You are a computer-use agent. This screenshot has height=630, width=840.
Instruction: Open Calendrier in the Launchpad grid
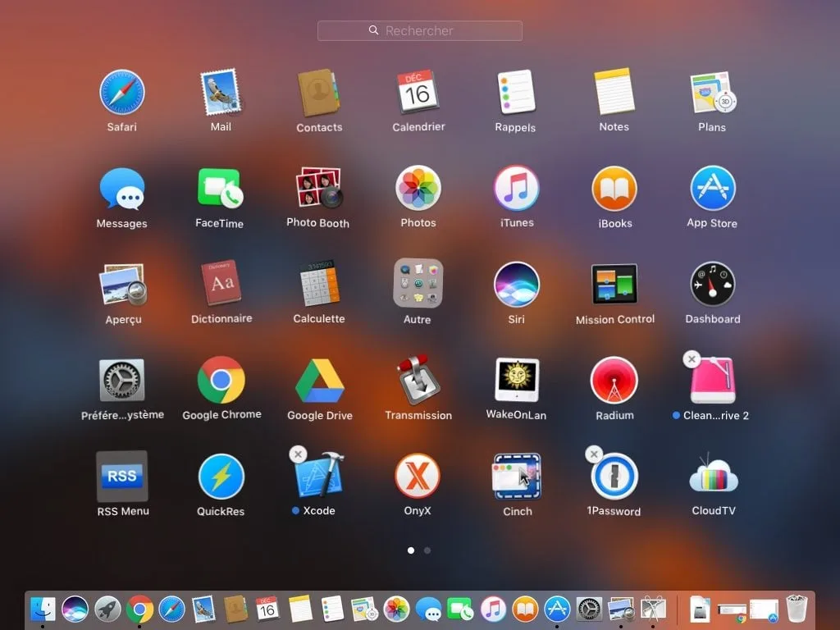[418, 91]
